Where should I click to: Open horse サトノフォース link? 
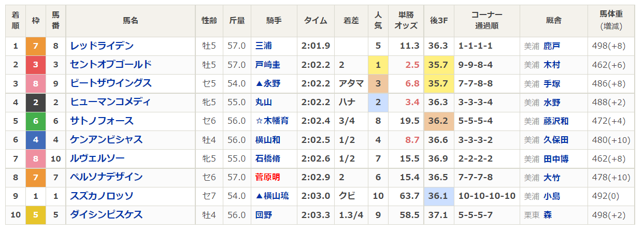coord(102,121)
